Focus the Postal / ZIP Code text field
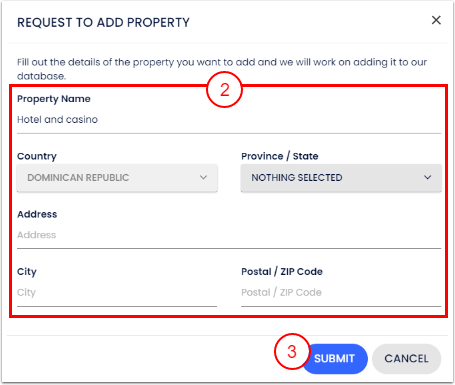The height and width of the screenshot is (385, 455). pos(341,293)
